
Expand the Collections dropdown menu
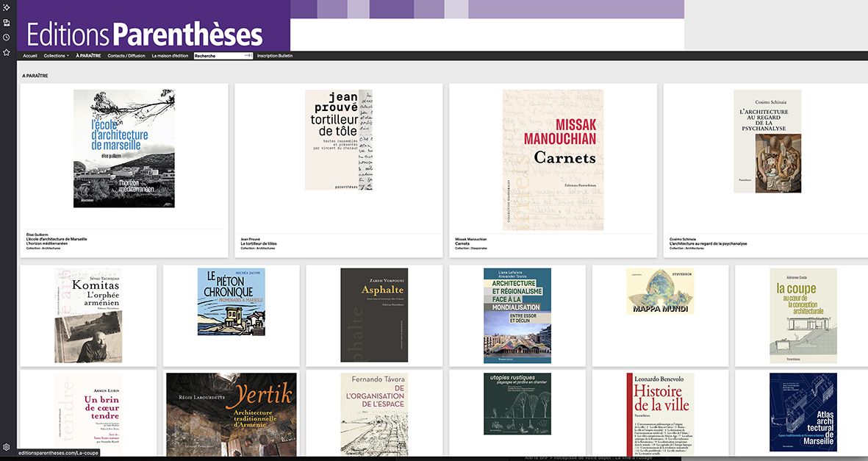57,56
